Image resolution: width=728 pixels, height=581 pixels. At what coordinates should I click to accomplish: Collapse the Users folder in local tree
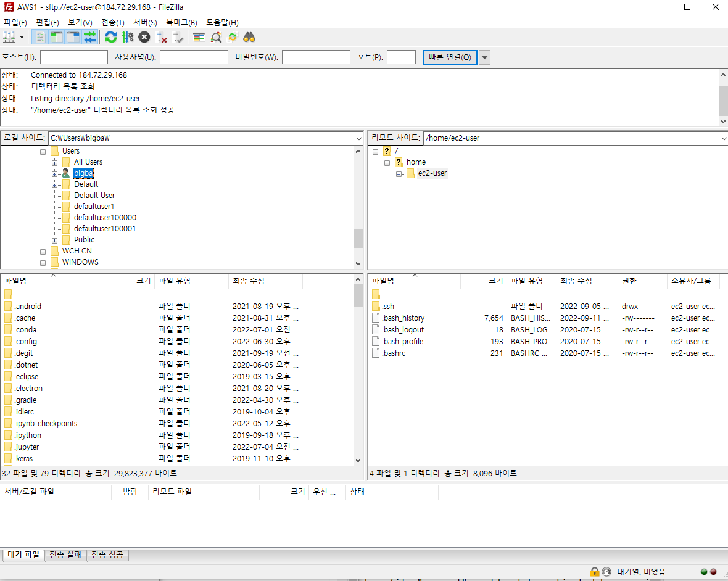click(x=43, y=151)
